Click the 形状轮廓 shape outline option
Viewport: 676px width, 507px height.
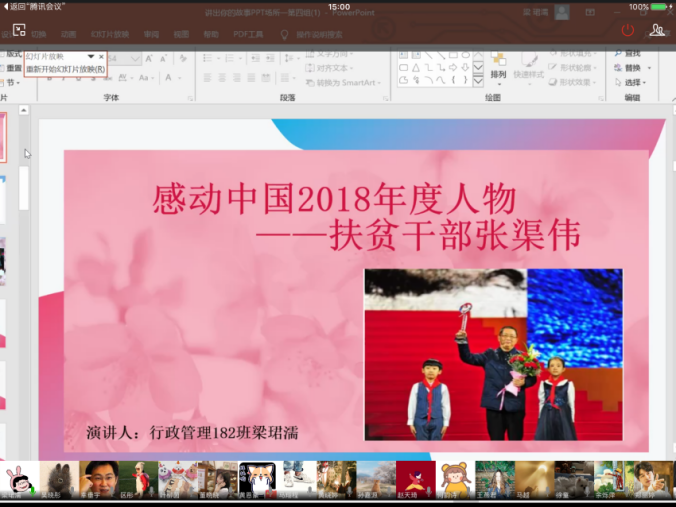[x=575, y=68]
